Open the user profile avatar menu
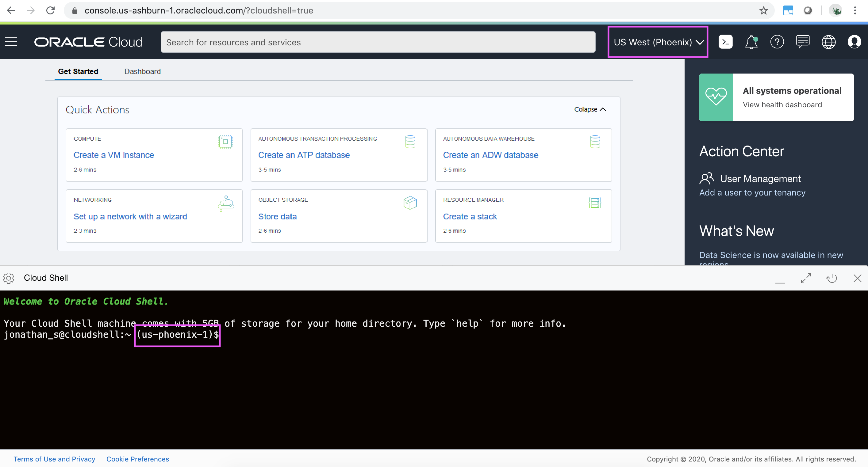Image resolution: width=868 pixels, height=467 pixels. [x=854, y=42]
